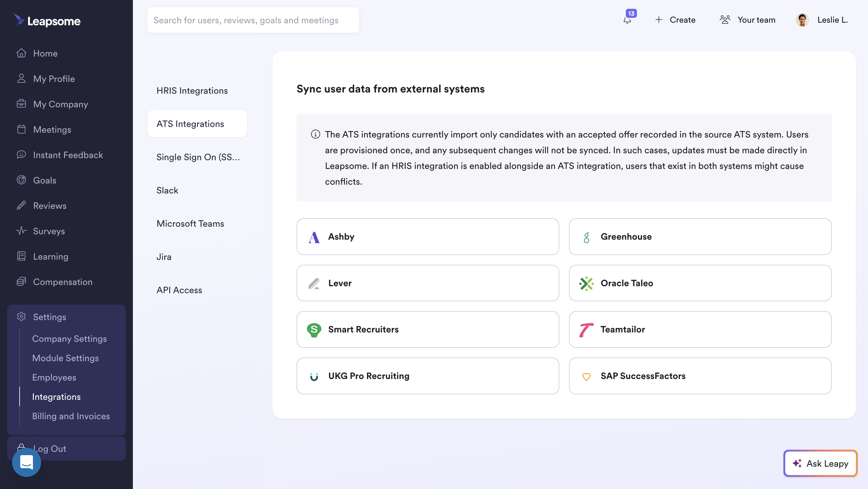
Task: Click the Compensation coins icon
Action: (21, 282)
